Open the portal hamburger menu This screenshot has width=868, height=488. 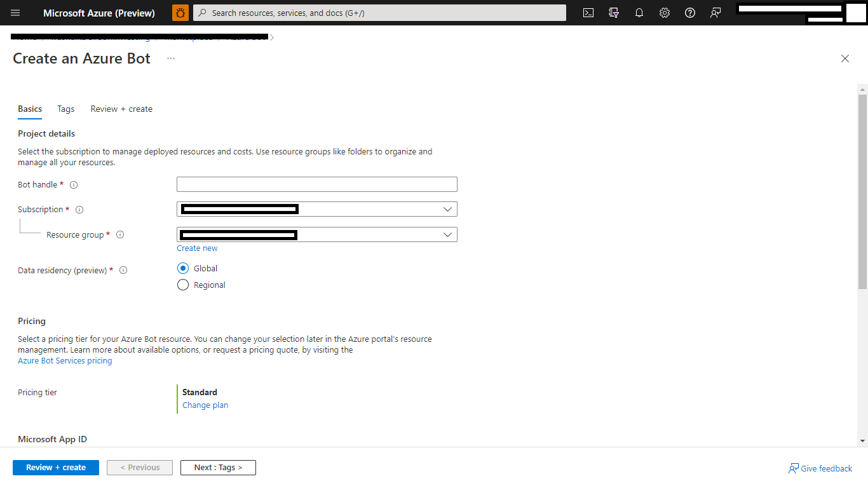[16, 13]
